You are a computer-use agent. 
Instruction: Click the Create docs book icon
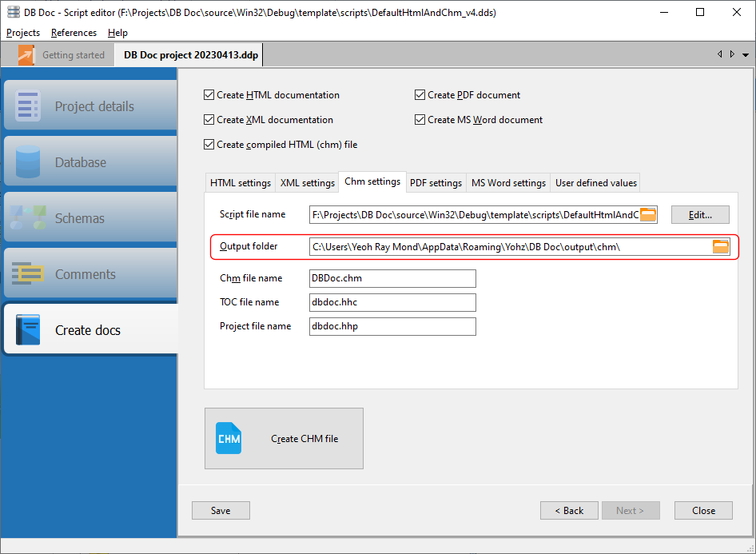pos(28,330)
